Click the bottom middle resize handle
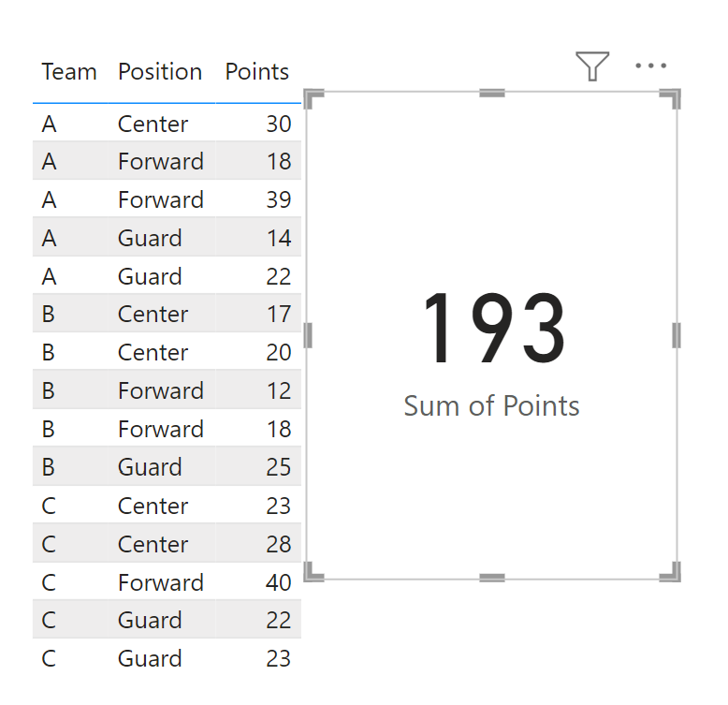The height and width of the screenshot is (705, 728). coord(492,578)
